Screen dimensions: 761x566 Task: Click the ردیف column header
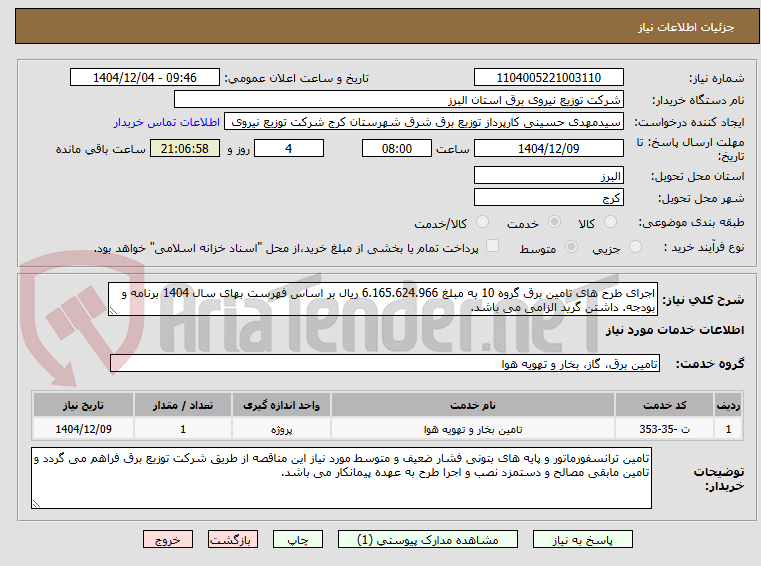point(728,405)
